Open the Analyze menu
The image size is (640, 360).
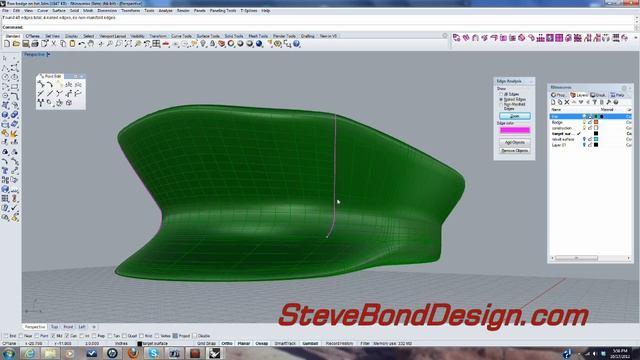(x=165, y=11)
